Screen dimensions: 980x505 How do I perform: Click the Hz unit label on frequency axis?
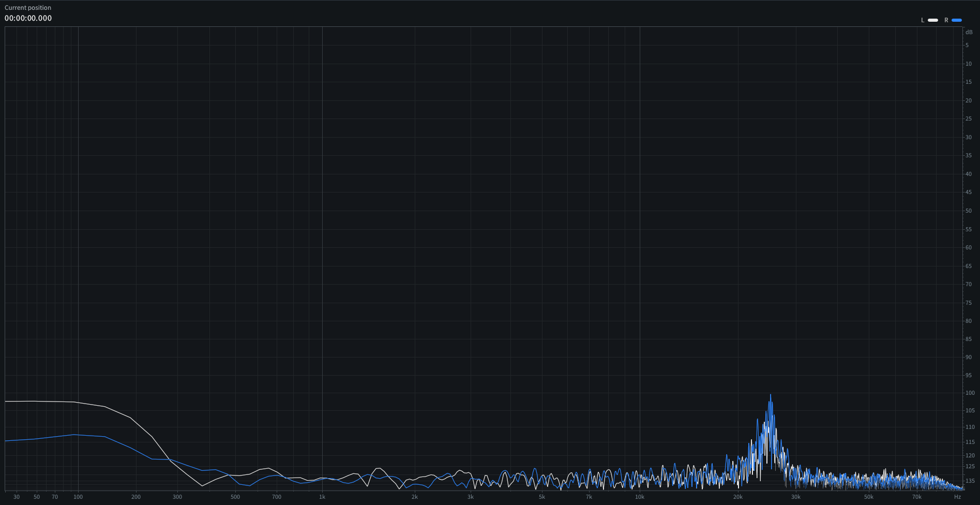[958, 497]
